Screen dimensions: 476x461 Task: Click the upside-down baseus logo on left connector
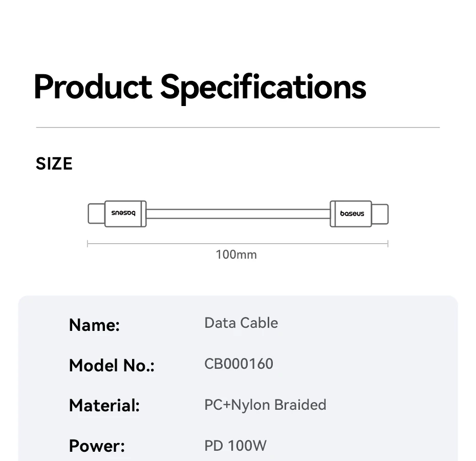pyautogui.click(x=123, y=214)
